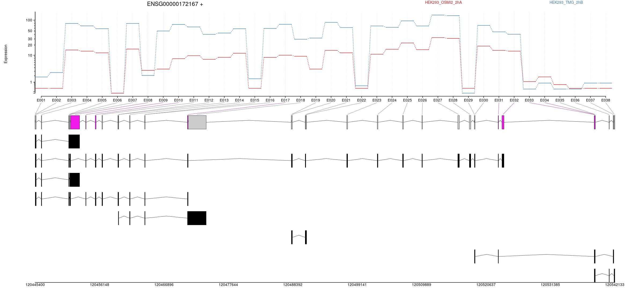Click the Expression y-axis label
Screen dimensions: 644x290
6,54
